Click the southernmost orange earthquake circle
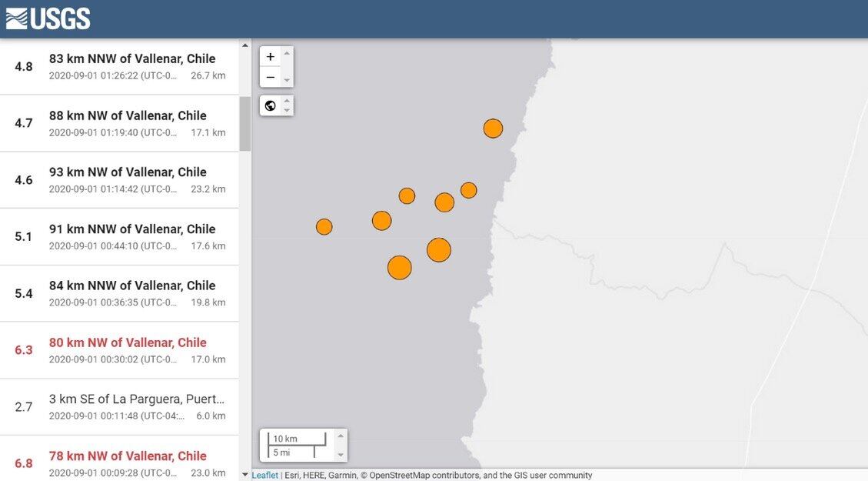Screen dimensions: 868x481 click(x=399, y=268)
